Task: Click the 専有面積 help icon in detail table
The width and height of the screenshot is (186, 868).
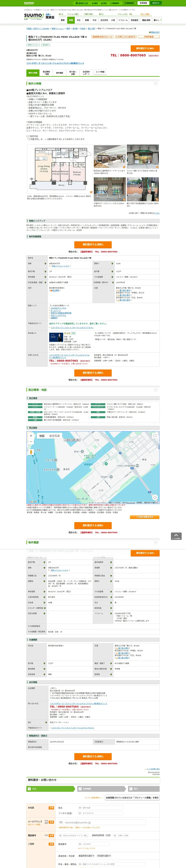Action: [45, 277]
